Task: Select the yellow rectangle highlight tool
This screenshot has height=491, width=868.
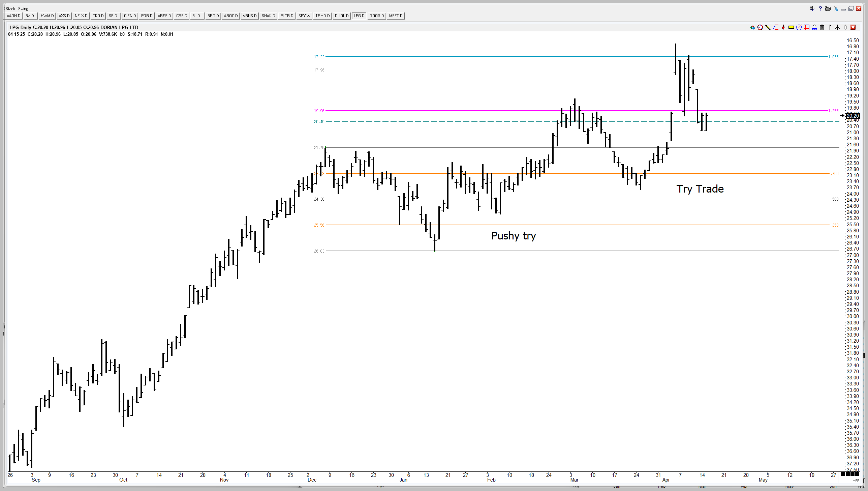Action: (x=791, y=27)
